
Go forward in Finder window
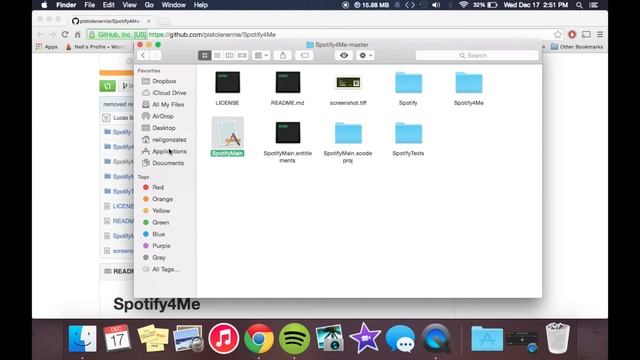(x=155, y=56)
